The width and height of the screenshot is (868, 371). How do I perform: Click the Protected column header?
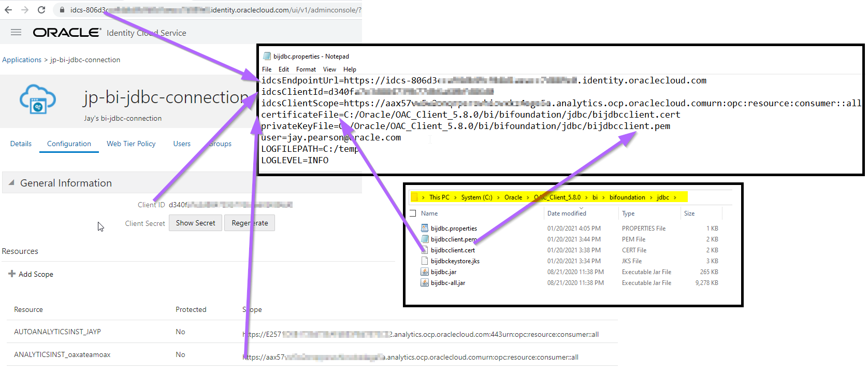(x=191, y=309)
